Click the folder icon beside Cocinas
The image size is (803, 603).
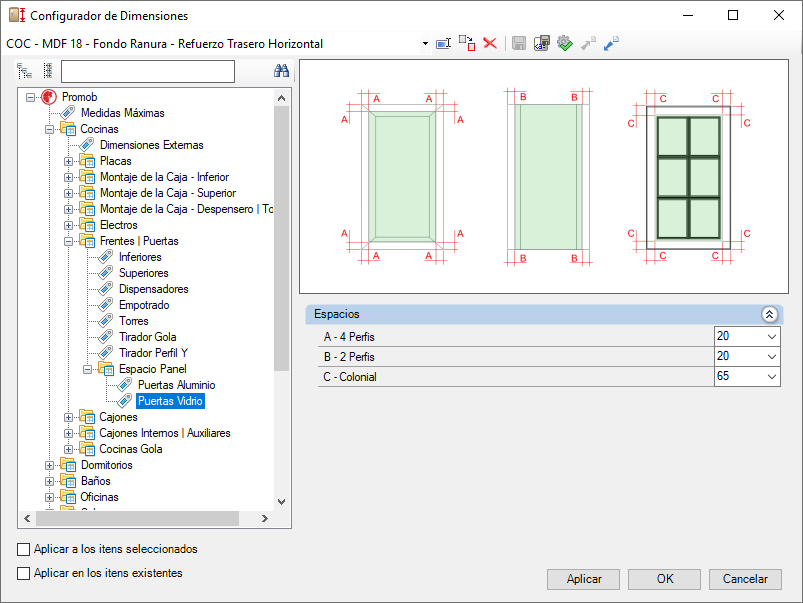tap(68, 129)
